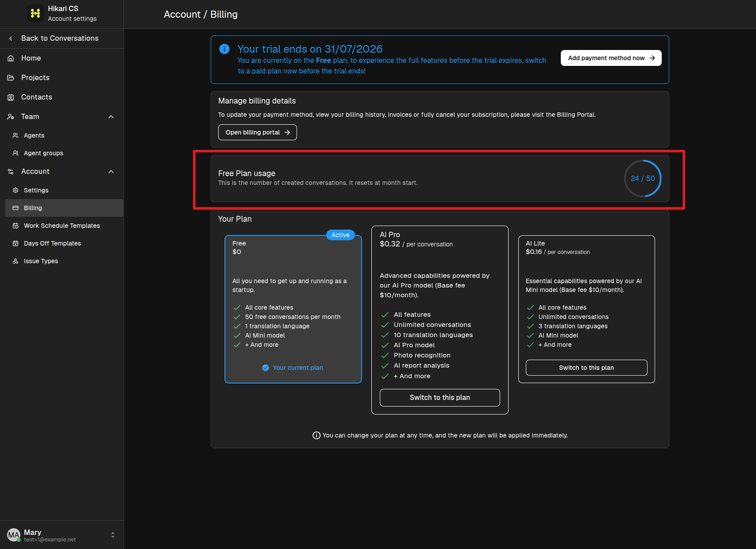The width and height of the screenshot is (756, 549).
Task: Click the Contacts address book icon
Action: pyautogui.click(x=11, y=97)
